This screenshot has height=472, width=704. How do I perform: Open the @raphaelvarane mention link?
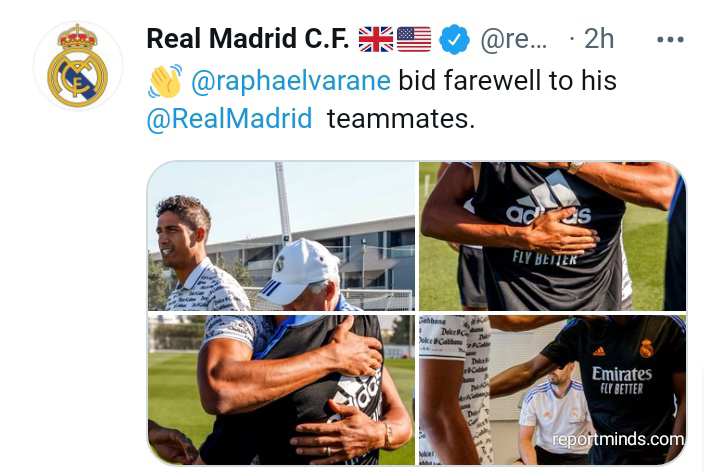pos(291,81)
